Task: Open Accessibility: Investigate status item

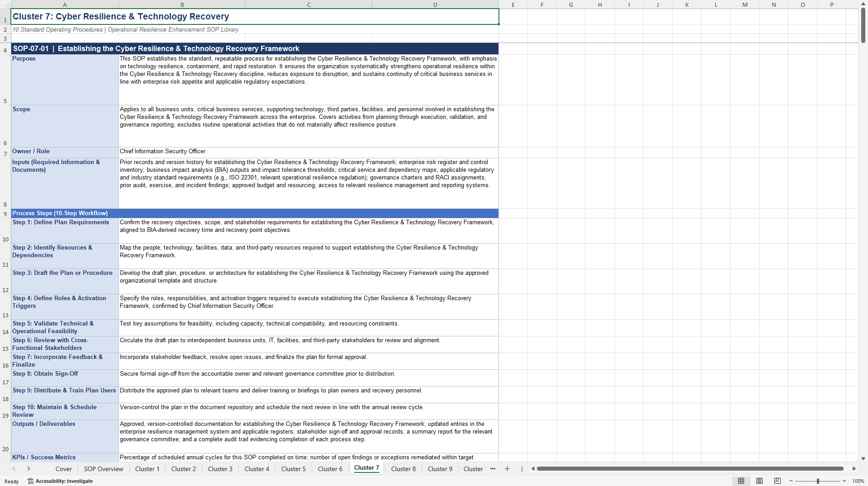Action: [60, 481]
